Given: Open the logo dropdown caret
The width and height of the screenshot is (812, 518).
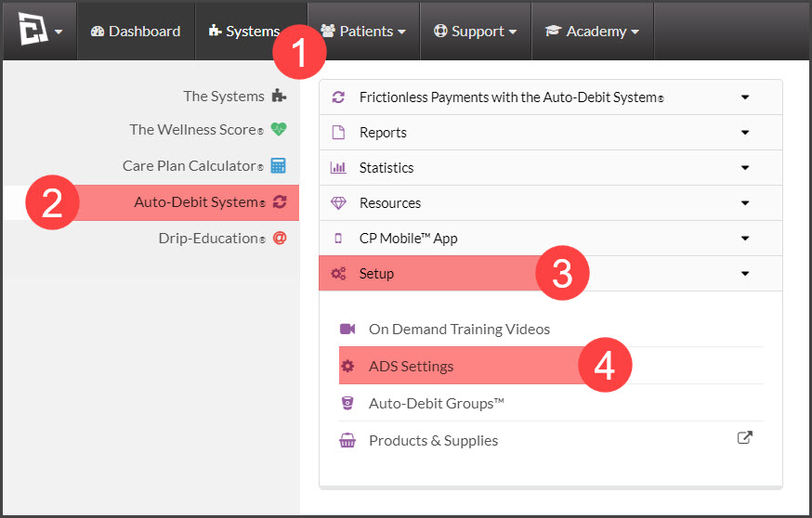Looking at the screenshot, I should tap(59, 32).
